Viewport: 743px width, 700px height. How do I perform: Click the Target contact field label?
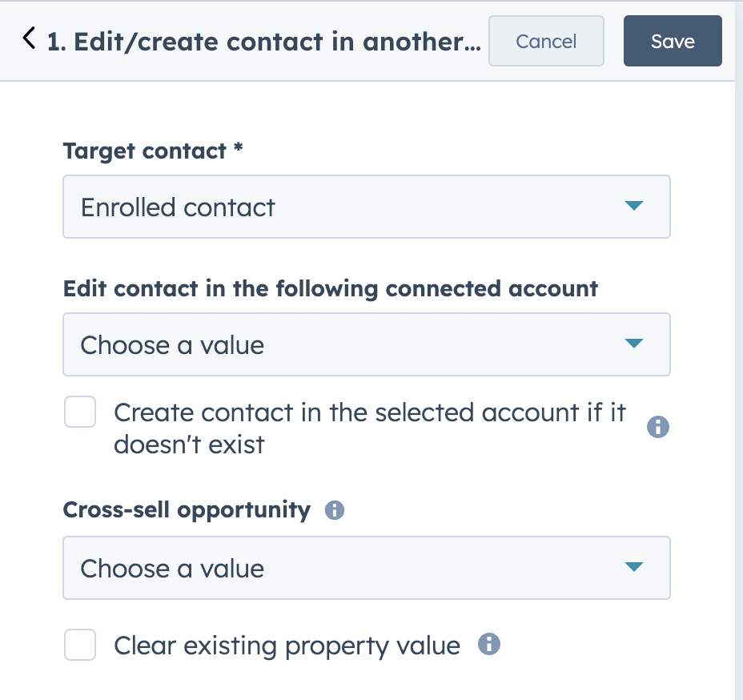click(x=153, y=151)
